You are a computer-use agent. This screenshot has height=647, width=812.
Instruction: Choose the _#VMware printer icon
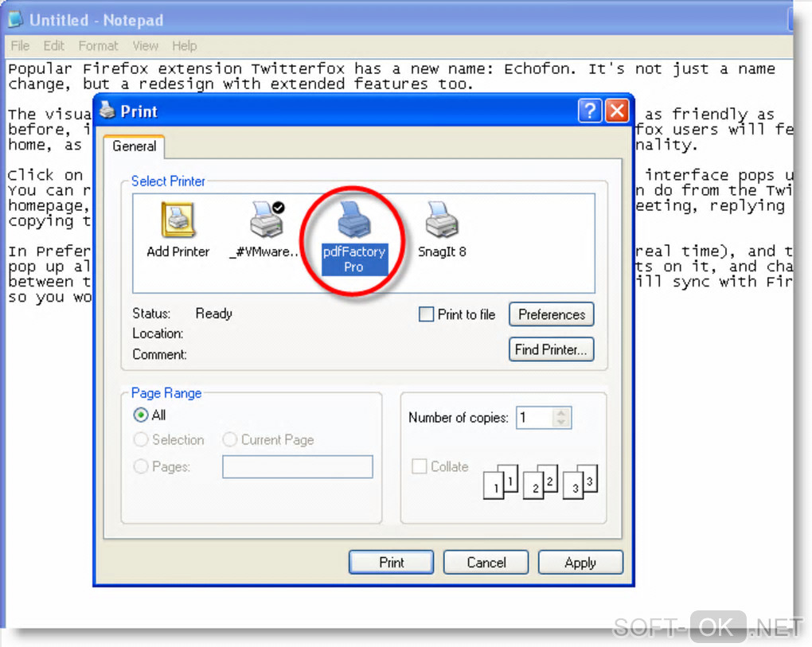point(267,220)
